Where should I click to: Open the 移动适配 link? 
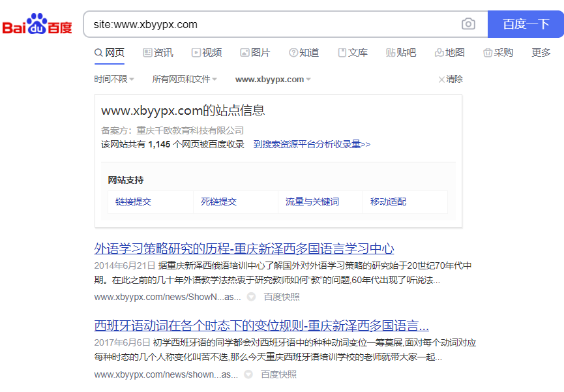(388, 202)
